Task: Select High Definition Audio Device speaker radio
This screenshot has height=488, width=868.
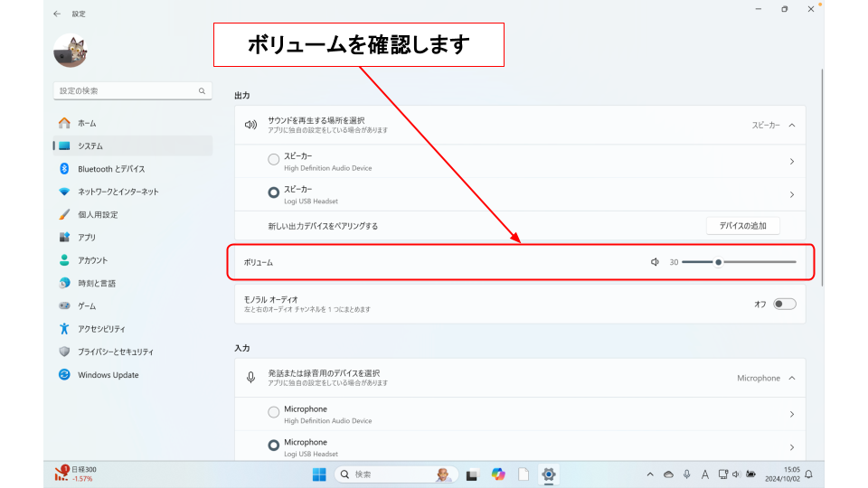Action: 274,159
